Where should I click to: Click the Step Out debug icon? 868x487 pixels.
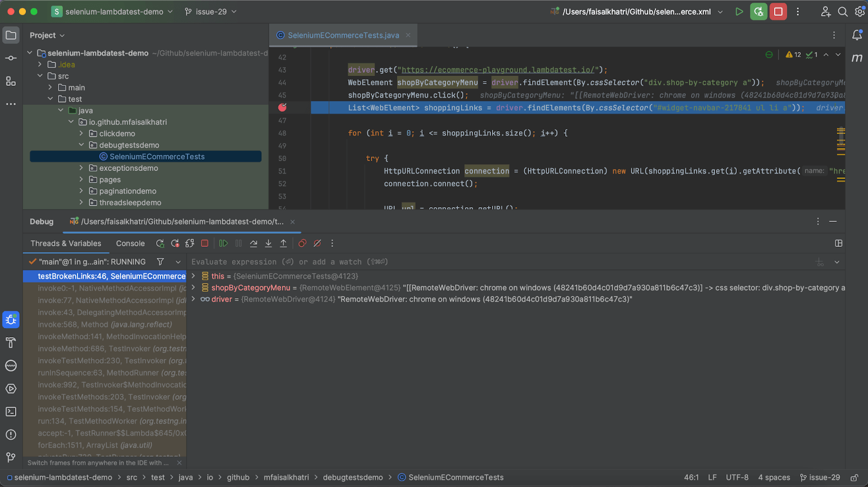(283, 243)
